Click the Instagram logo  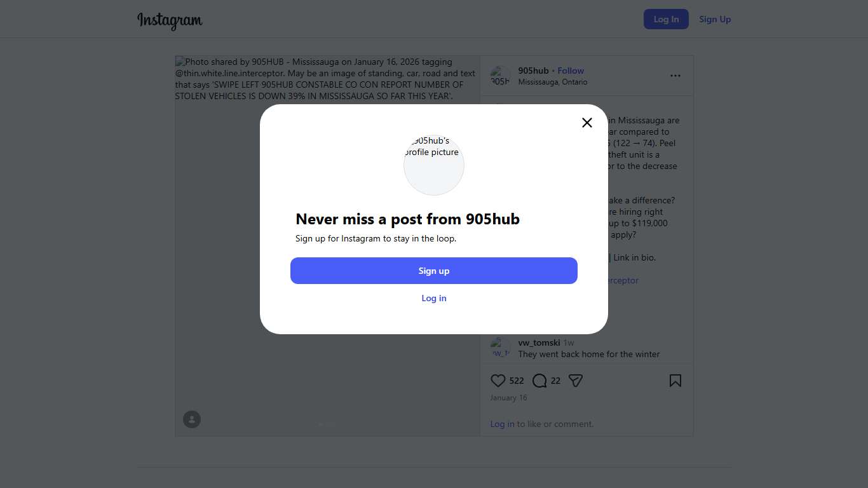[170, 20]
